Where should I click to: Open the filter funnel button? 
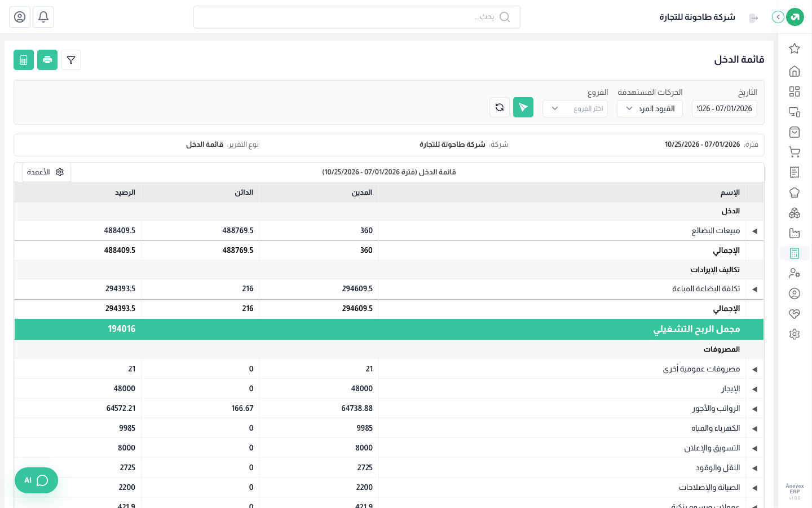tap(71, 60)
